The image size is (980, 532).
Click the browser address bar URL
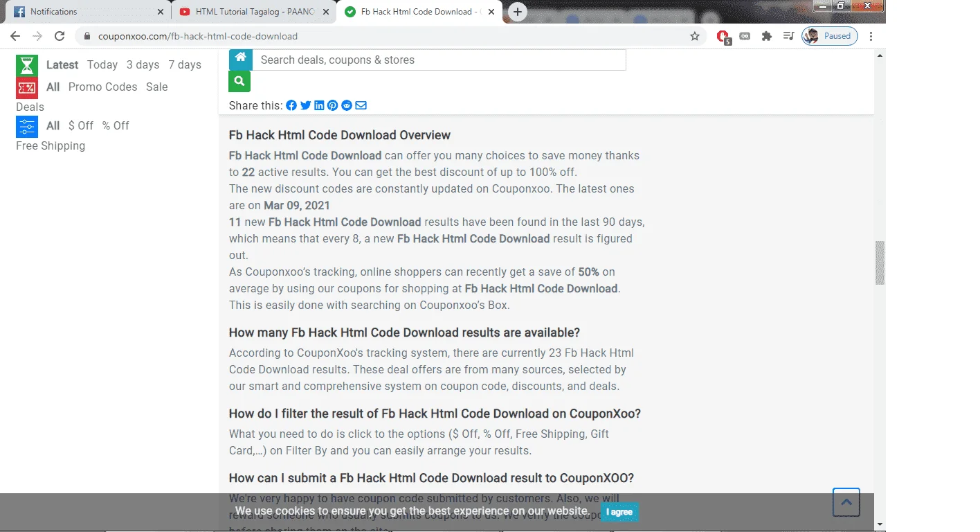tap(198, 36)
